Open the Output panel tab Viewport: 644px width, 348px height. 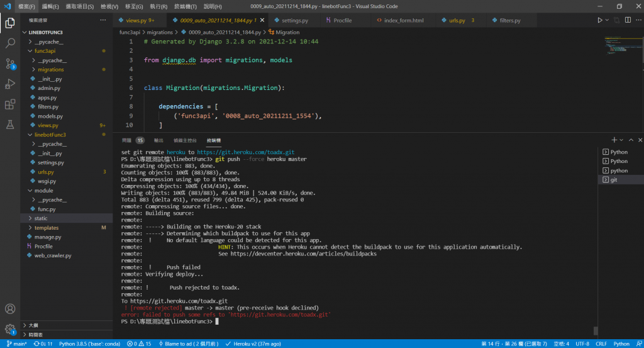158,140
